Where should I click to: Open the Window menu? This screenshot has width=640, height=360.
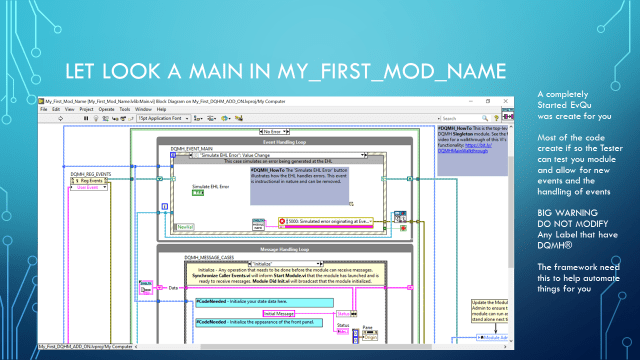click(143, 109)
